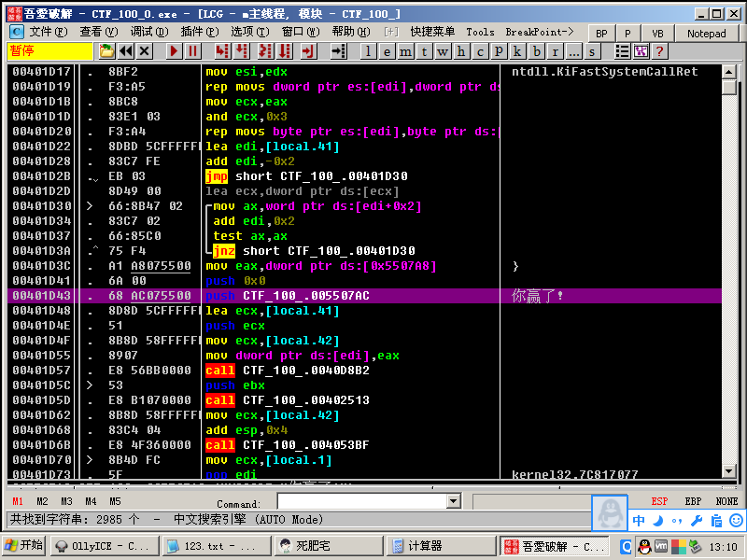Open the memory map 'm' window button
The width and height of the screenshot is (747, 560).
pyautogui.click(x=406, y=51)
